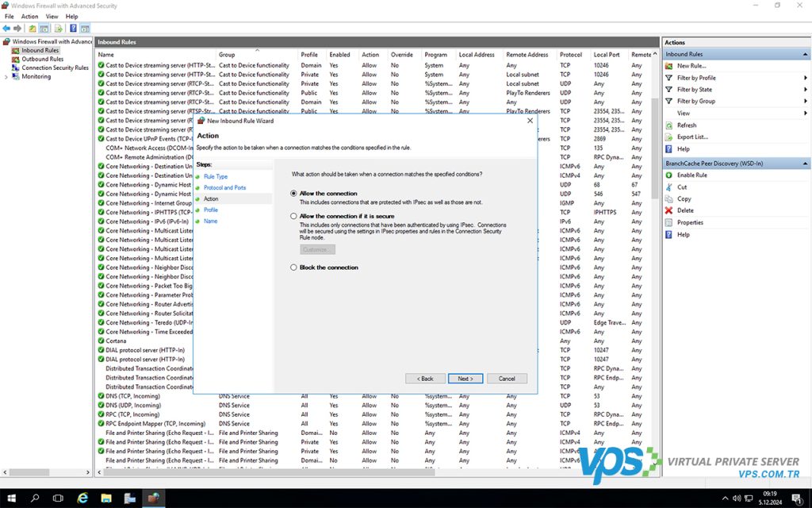Viewport: 812px width, 508px height.
Task: Open Filter by Group in Actions pane
Action: click(x=696, y=101)
